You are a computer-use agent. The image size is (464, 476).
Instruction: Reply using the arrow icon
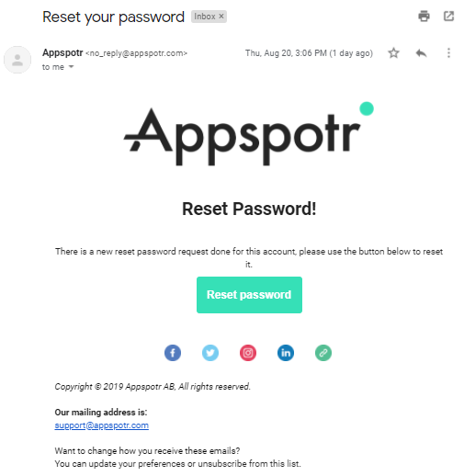(421, 53)
